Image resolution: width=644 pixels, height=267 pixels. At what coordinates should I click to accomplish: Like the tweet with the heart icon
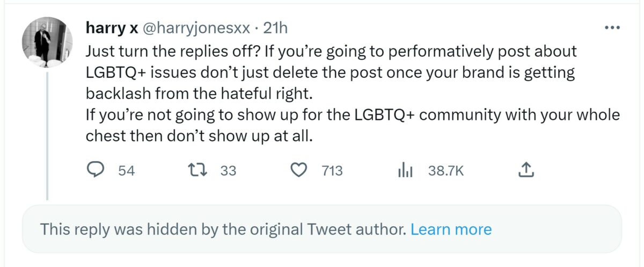[298, 170]
